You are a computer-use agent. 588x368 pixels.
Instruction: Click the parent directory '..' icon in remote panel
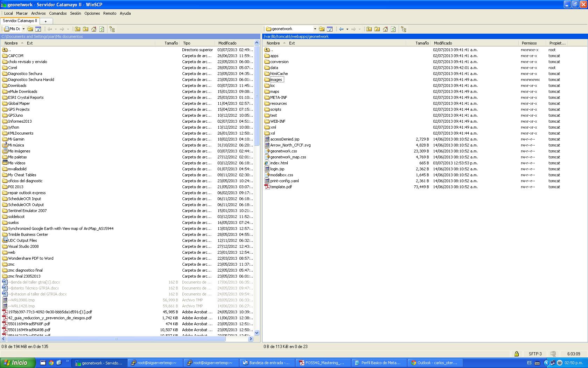[267, 50]
